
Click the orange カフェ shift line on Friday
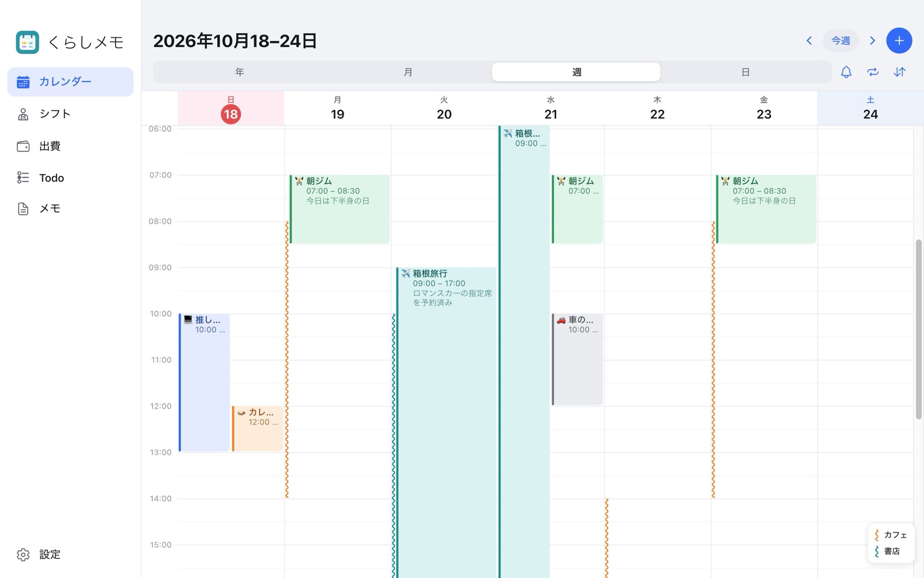(713, 360)
